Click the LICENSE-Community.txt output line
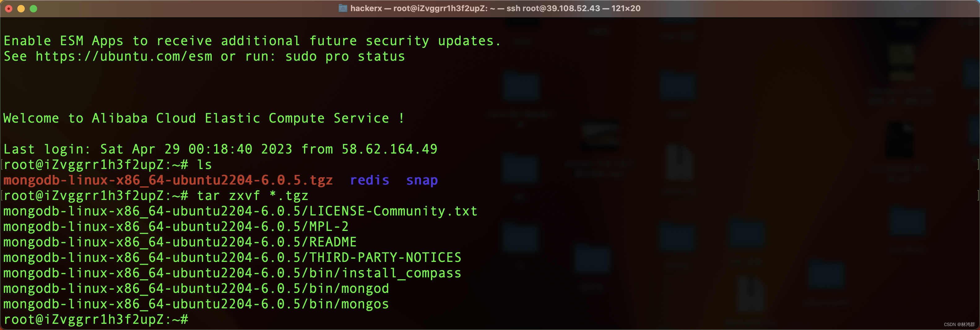This screenshot has width=980, height=330. pyautogui.click(x=241, y=211)
